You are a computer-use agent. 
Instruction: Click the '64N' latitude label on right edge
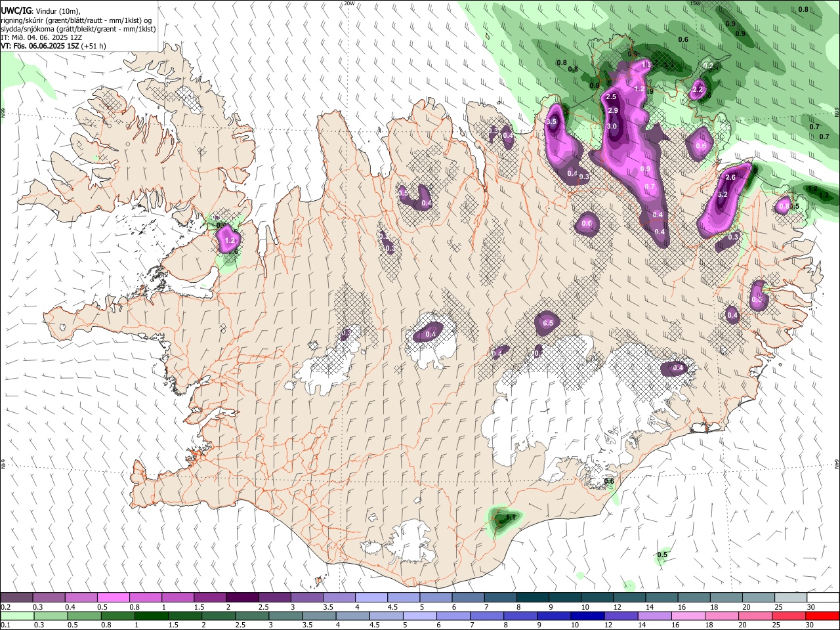(x=837, y=463)
